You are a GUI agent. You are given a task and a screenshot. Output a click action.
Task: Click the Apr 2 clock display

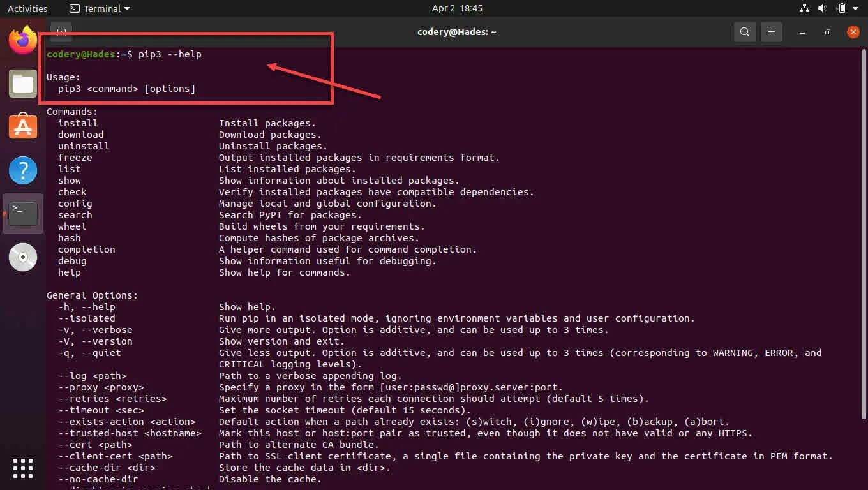(x=455, y=8)
